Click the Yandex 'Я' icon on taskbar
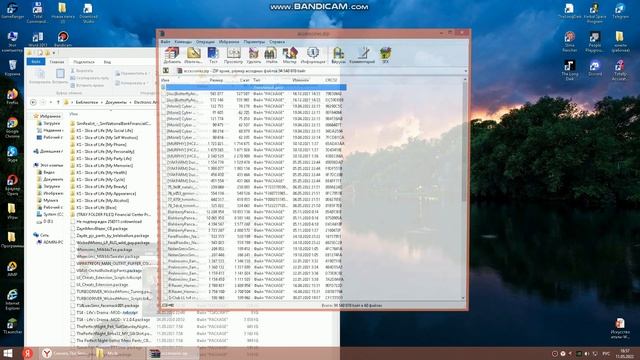This screenshot has height=360, width=640. click(27, 353)
